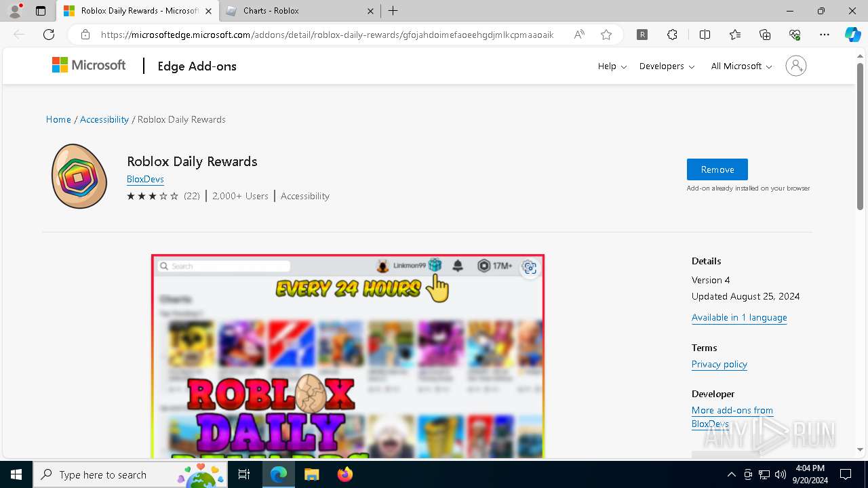Open the Task View taskbar icon
The height and width of the screenshot is (488, 868).
[x=244, y=474]
